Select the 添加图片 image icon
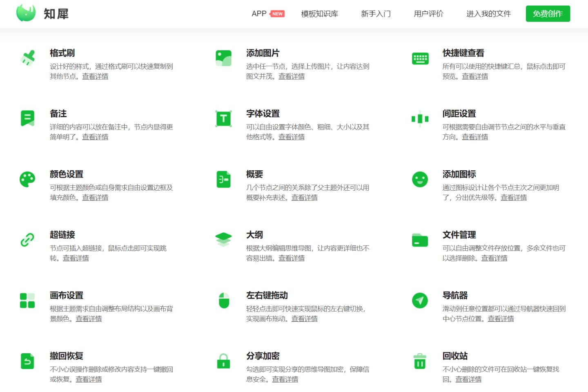 tap(223, 58)
